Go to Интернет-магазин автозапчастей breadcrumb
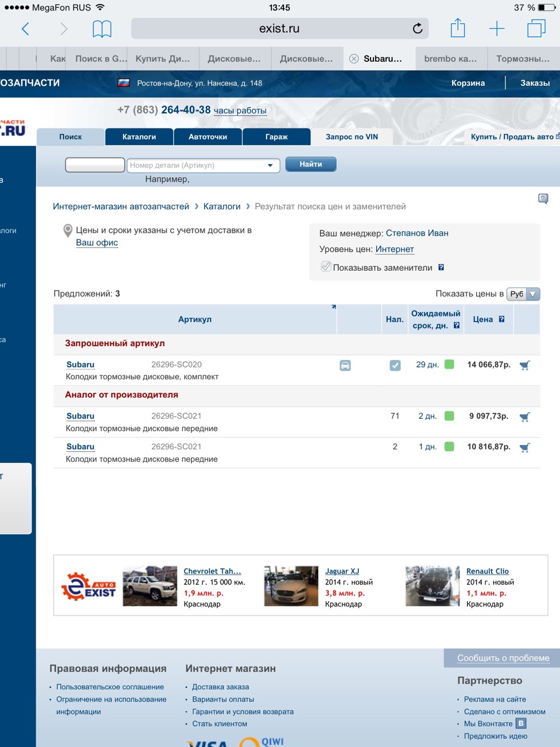Screen dimensions: 560x747 point(121,207)
